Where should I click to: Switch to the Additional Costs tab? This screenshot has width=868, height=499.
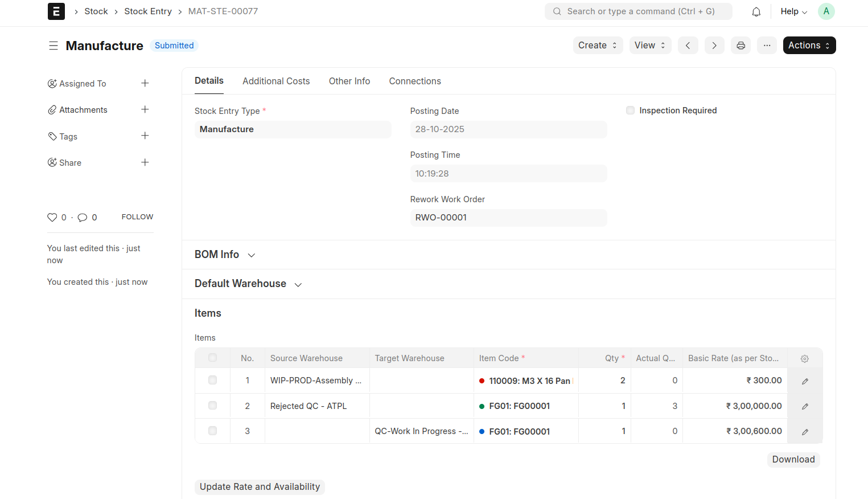coord(276,81)
